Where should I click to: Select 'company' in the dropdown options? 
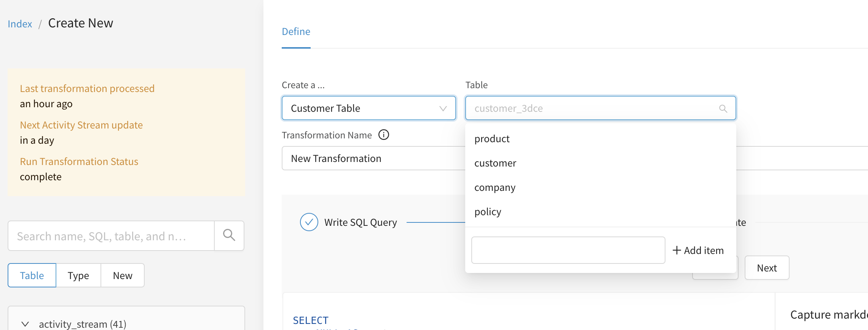pyautogui.click(x=495, y=187)
